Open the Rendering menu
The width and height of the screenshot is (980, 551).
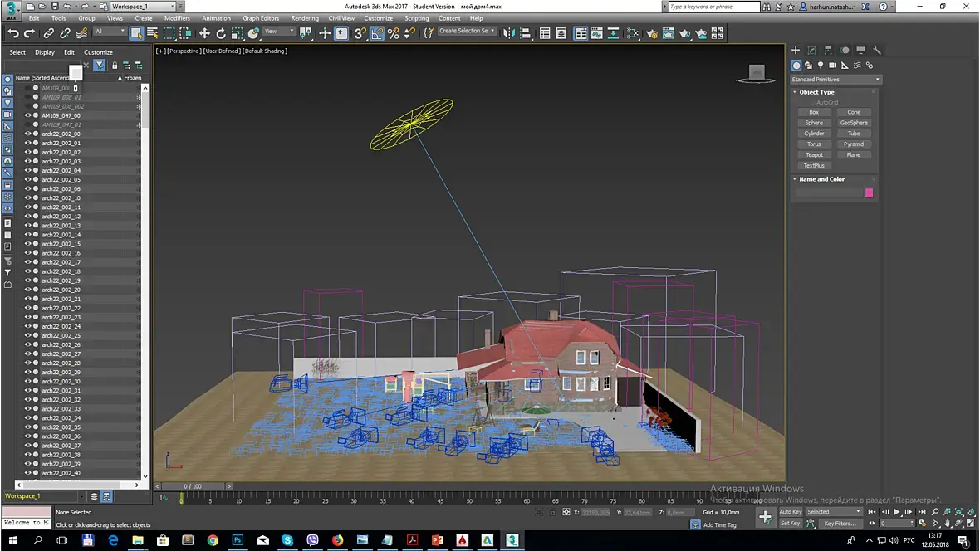pos(305,18)
